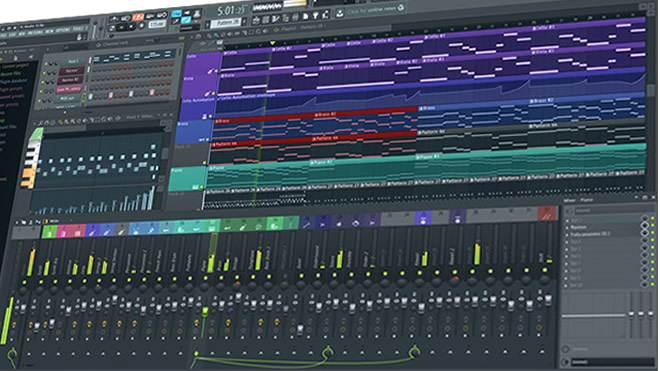The image size is (660, 371).
Task: Expand Plugin database in the browser
Action: (13, 81)
